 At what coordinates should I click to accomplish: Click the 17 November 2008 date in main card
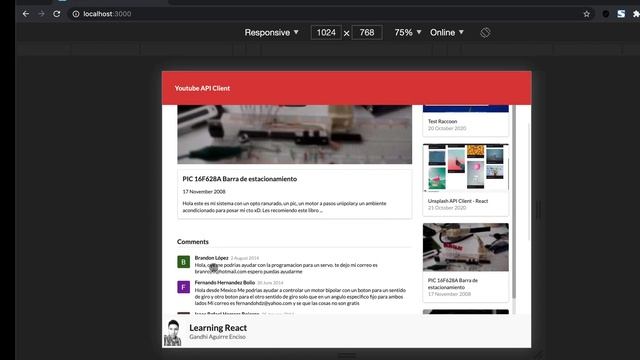click(x=204, y=191)
